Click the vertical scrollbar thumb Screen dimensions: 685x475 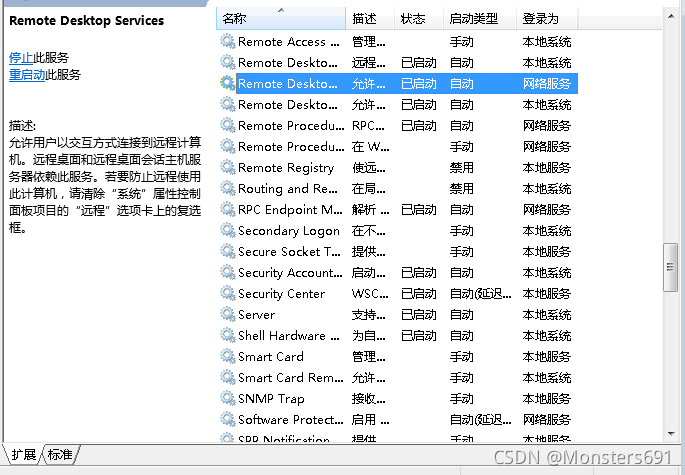671,267
